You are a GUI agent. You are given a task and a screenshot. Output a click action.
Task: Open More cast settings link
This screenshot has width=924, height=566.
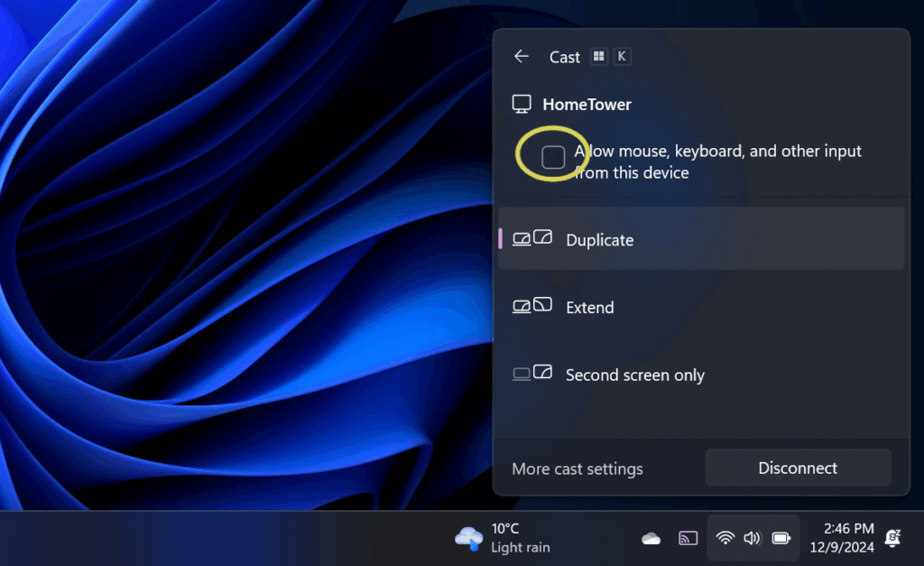tap(577, 469)
